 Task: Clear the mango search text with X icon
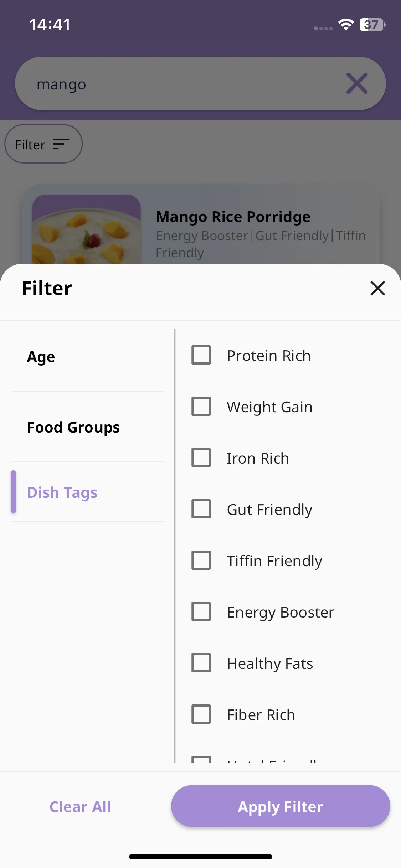pos(357,83)
